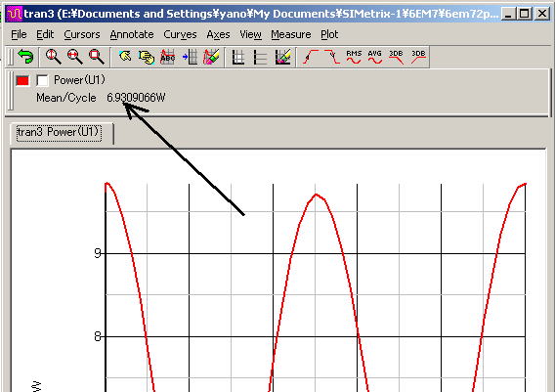Click the legend panel drag handle
Image resolution: width=555 pixels, height=392 pixels.
[11, 91]
